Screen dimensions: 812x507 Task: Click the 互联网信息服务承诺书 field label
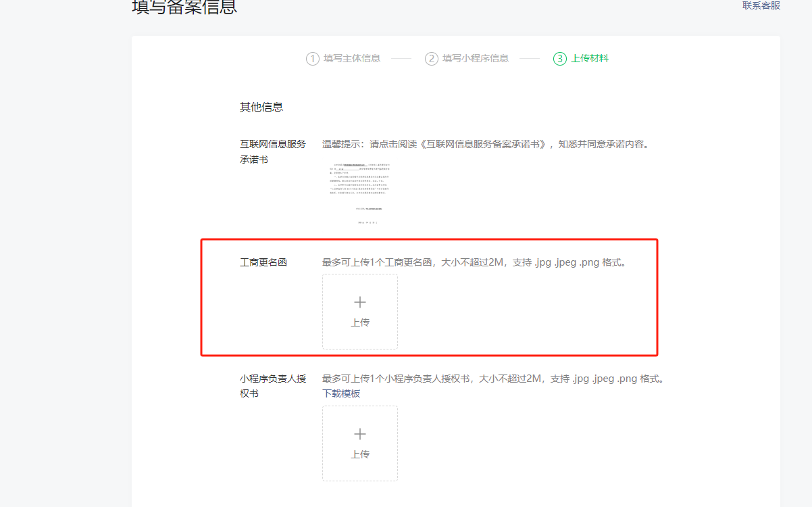click(273, 151)
